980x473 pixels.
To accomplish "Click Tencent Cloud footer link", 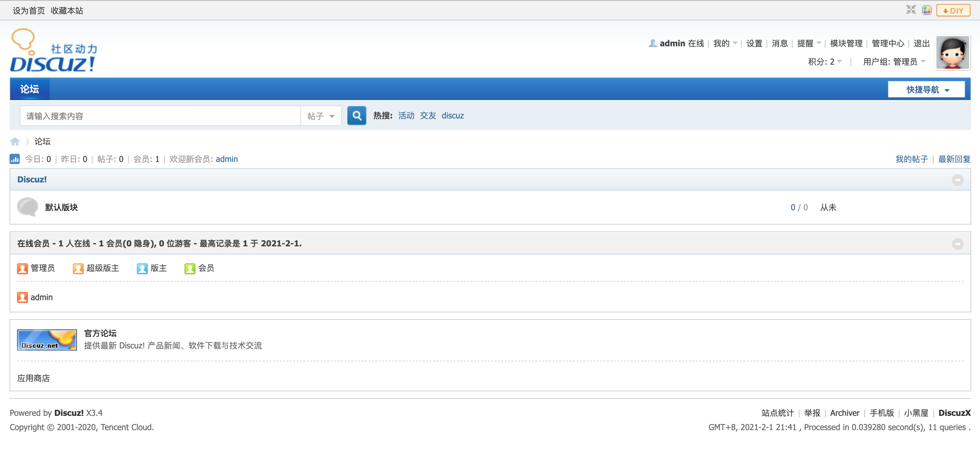I will tap(126, 427).
